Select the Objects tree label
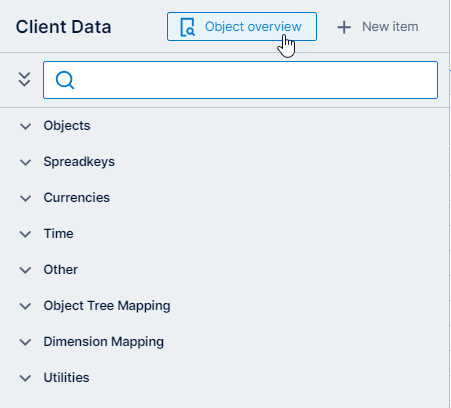The image size is (451, 408). coord(67,126)
